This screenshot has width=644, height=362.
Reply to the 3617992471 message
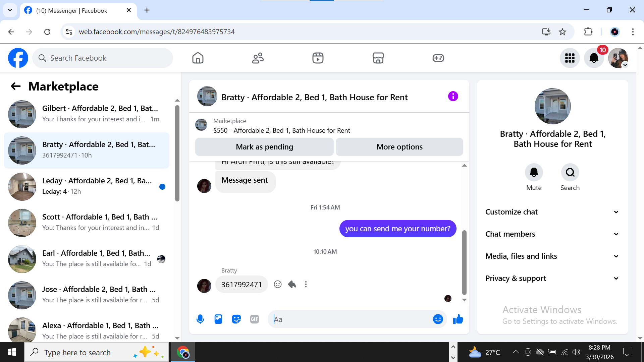(x=292, y=284)
